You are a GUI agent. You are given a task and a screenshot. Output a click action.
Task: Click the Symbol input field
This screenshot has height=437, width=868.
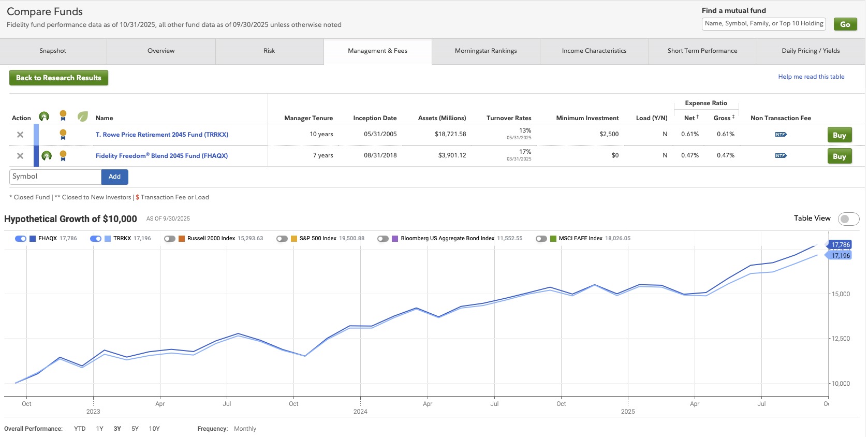(55, 177)
